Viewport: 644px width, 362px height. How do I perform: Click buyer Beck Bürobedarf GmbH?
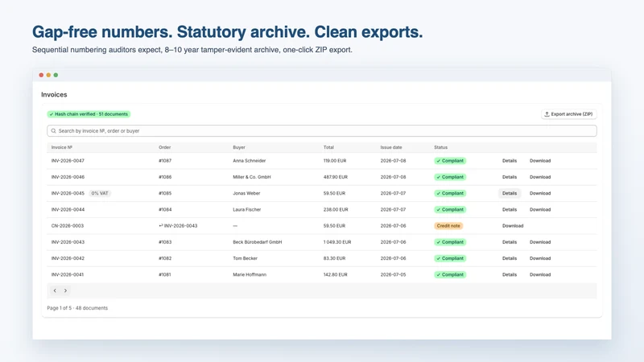click(258, 242)
